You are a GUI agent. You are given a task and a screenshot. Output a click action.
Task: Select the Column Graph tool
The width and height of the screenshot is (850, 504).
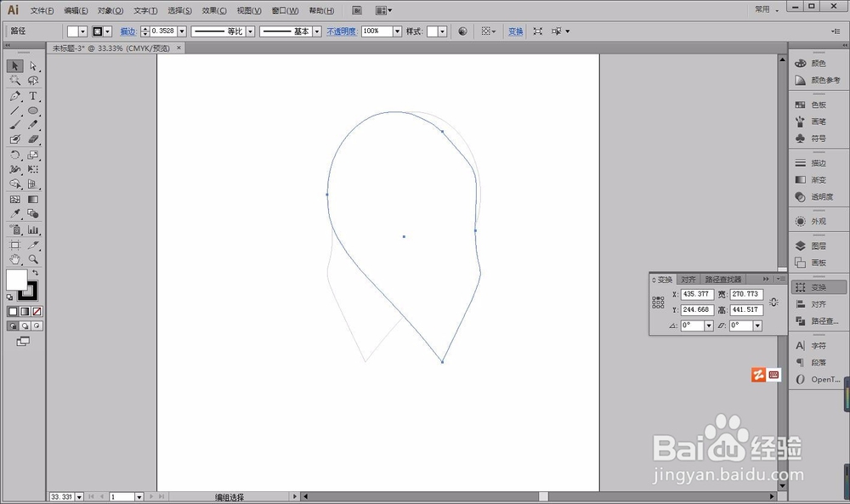coord(33,229)
